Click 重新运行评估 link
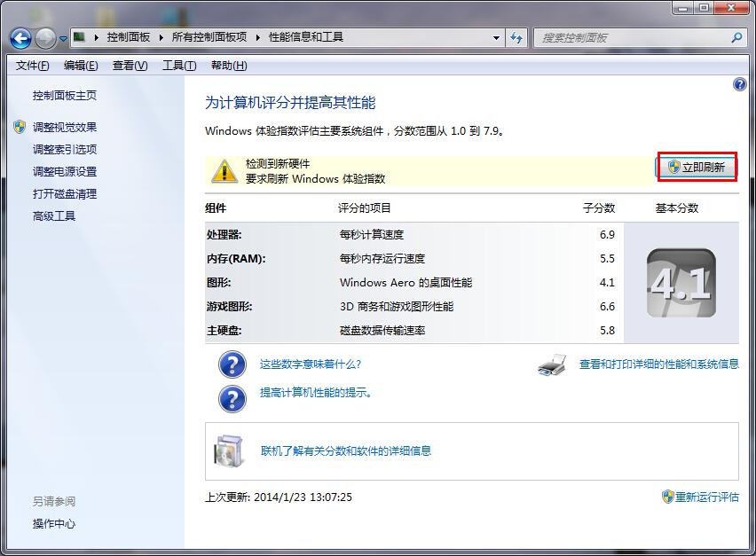756x556 pixels. pyautogui.click(x=707, y=497)
